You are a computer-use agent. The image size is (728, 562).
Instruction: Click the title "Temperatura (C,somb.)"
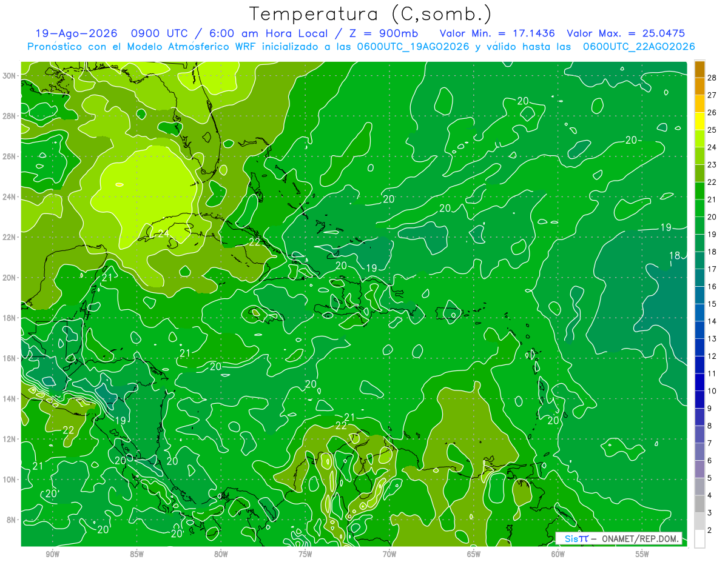coord(370,14)
